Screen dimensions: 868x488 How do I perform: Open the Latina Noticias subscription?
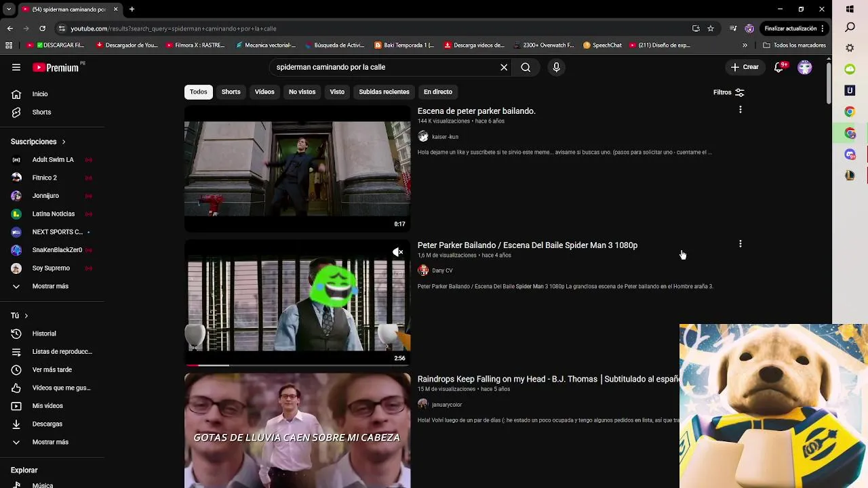point(52,214)
